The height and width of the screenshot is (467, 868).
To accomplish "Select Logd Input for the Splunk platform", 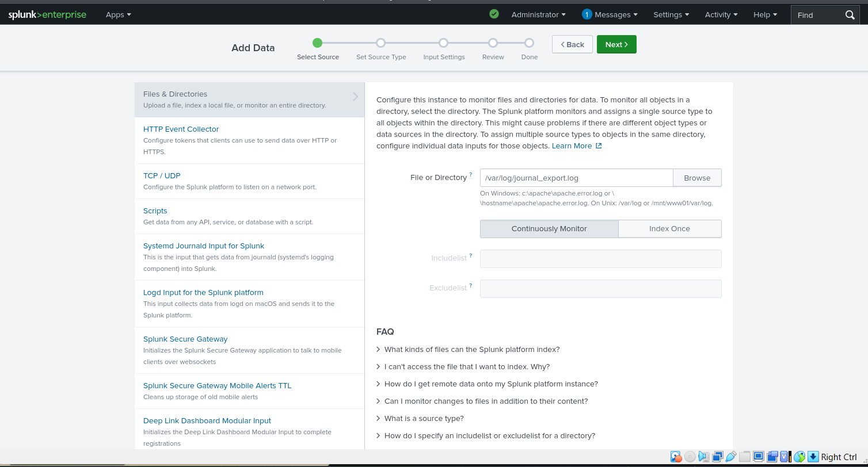I will (249, 304).
